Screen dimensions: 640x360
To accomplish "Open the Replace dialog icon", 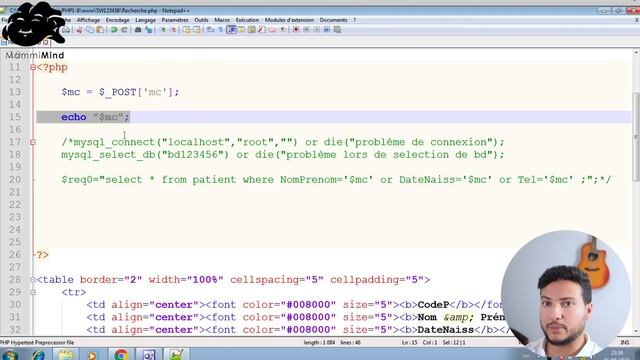I will [x=149, y=30].
